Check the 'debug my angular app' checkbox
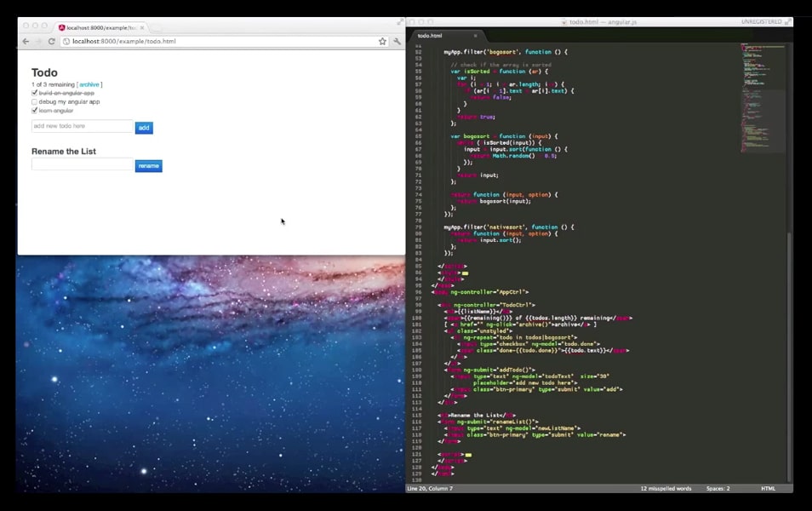812x511 pixels. 34,101
